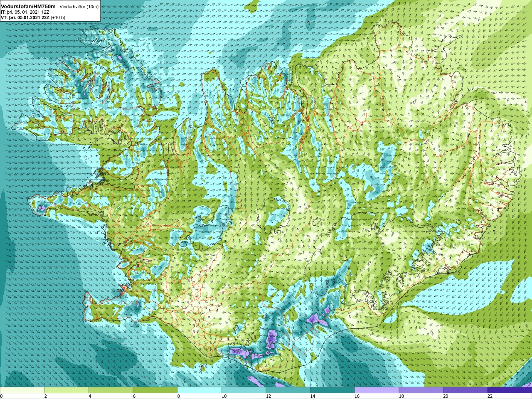Select the medium purple 18–20 legend swatch
The width and height of the screenshot is (532, 399).
coord(421,390)
